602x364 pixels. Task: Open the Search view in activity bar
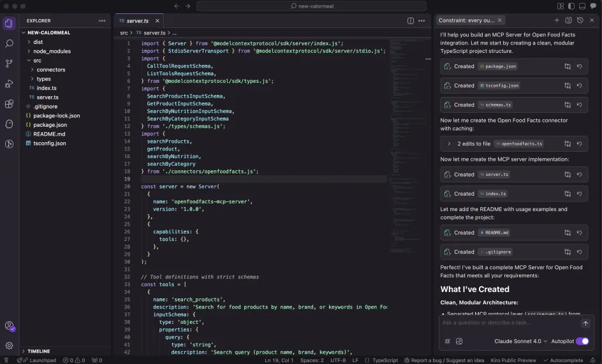[x=9, y=44]
